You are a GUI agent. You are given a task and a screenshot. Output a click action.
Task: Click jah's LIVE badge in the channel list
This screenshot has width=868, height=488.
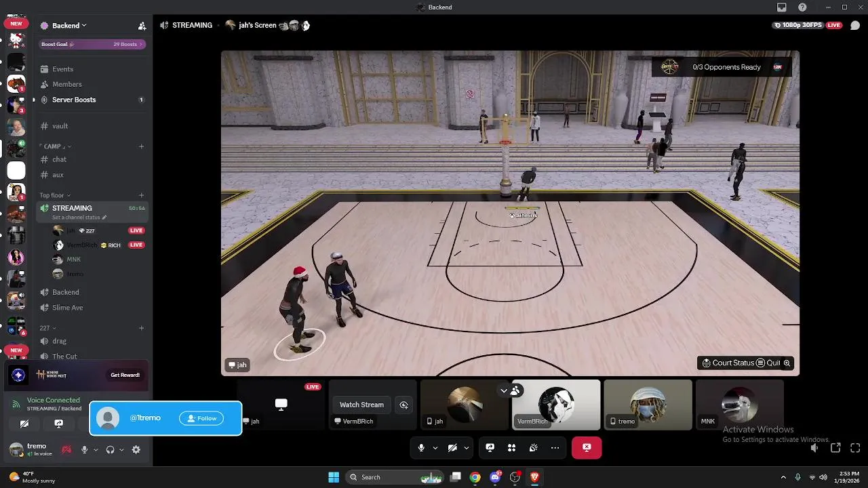pos(136,230)
